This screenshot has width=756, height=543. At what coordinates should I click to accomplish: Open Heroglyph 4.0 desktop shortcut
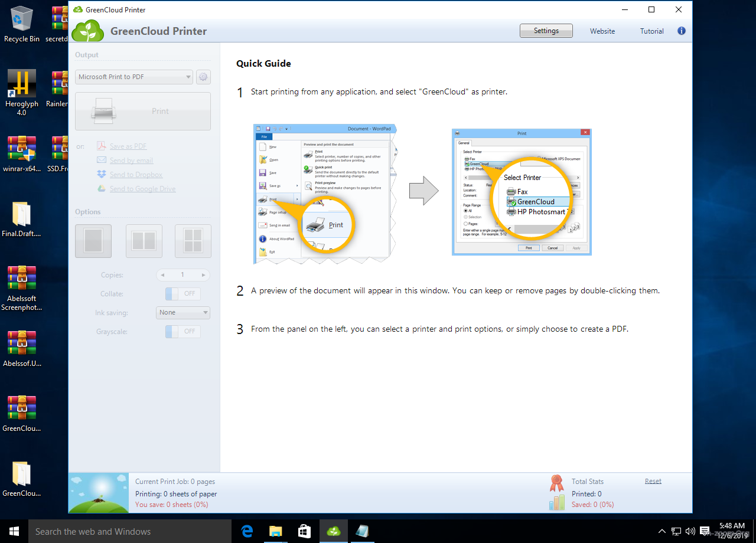(22, 93)
